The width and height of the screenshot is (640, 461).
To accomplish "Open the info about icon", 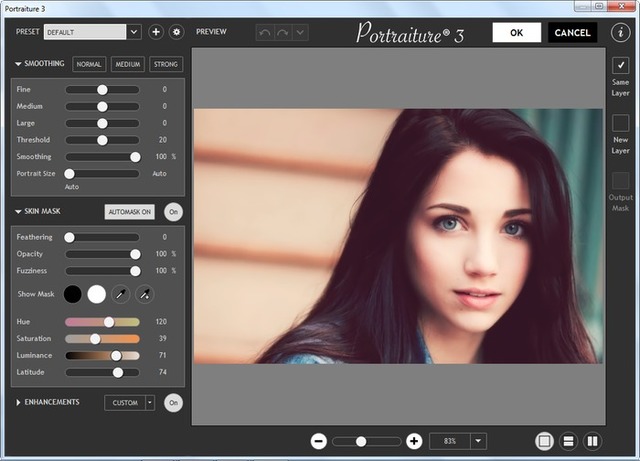I will click(x=619, y=32).
